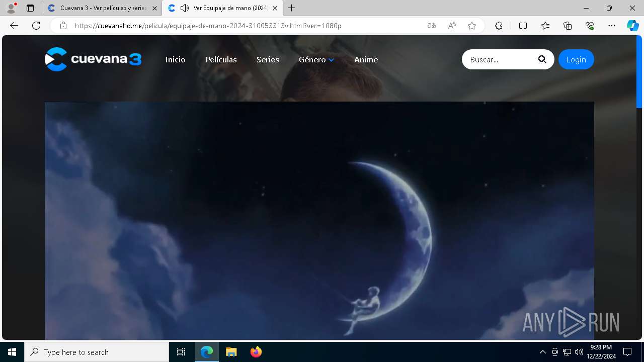Screen dimensions: 644x362
Task: Close the Cuevana 3 first tab
Action: click(x=154, y=8)
